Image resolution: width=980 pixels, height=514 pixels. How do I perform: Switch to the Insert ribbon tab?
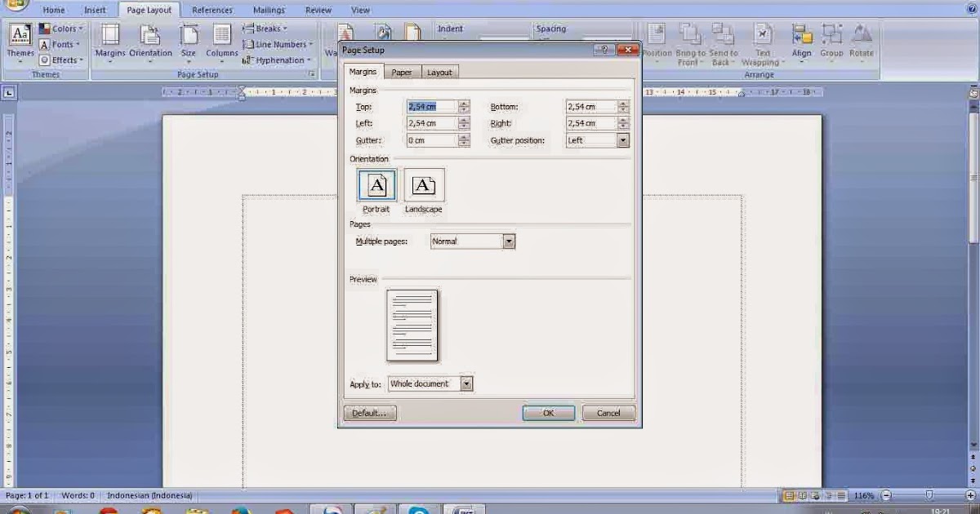(95, 11)
